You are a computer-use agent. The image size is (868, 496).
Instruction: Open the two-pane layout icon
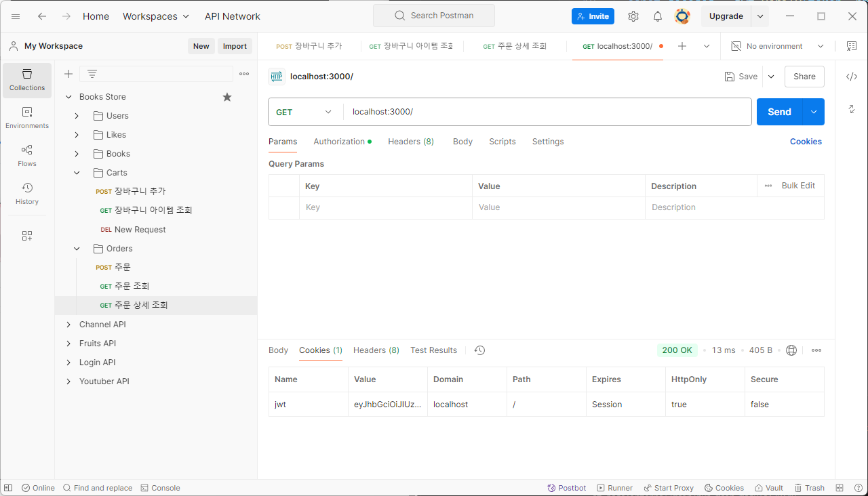840,488
